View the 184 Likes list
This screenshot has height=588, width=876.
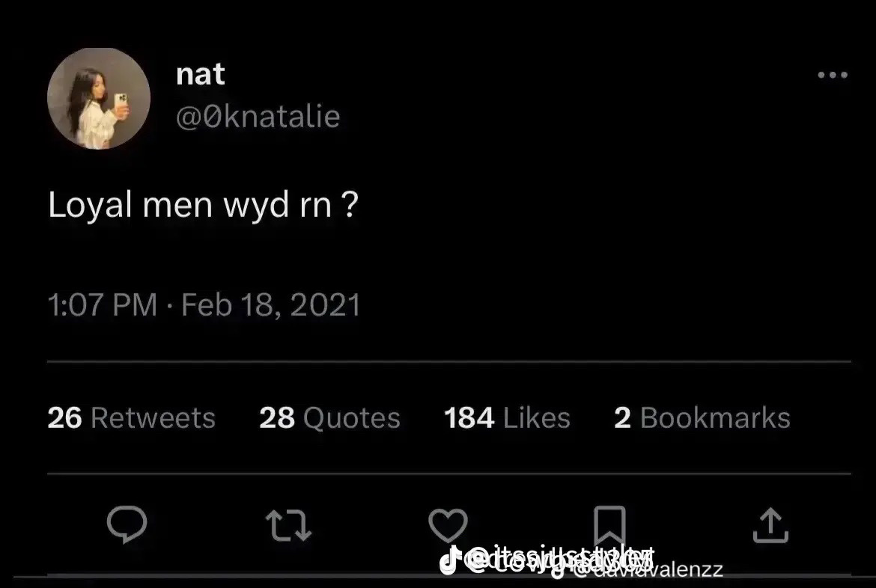(x=507, y=417)
